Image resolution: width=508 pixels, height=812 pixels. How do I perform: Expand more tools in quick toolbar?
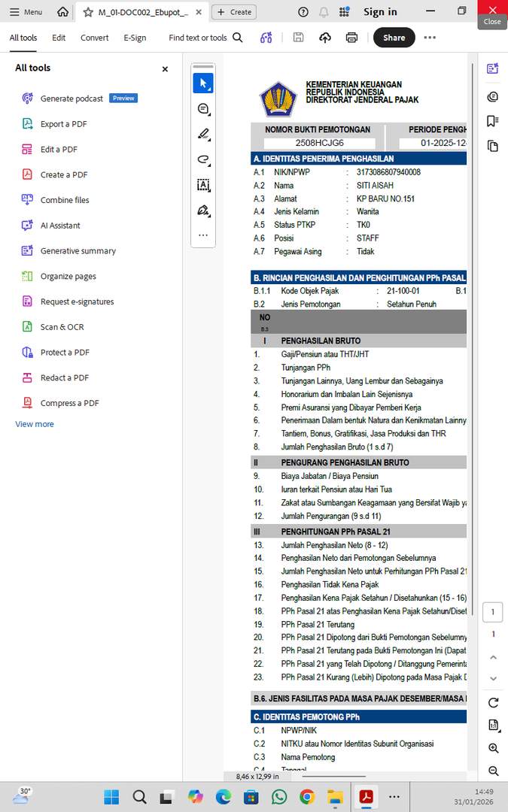pyautogui.click(x=203, y=235)
